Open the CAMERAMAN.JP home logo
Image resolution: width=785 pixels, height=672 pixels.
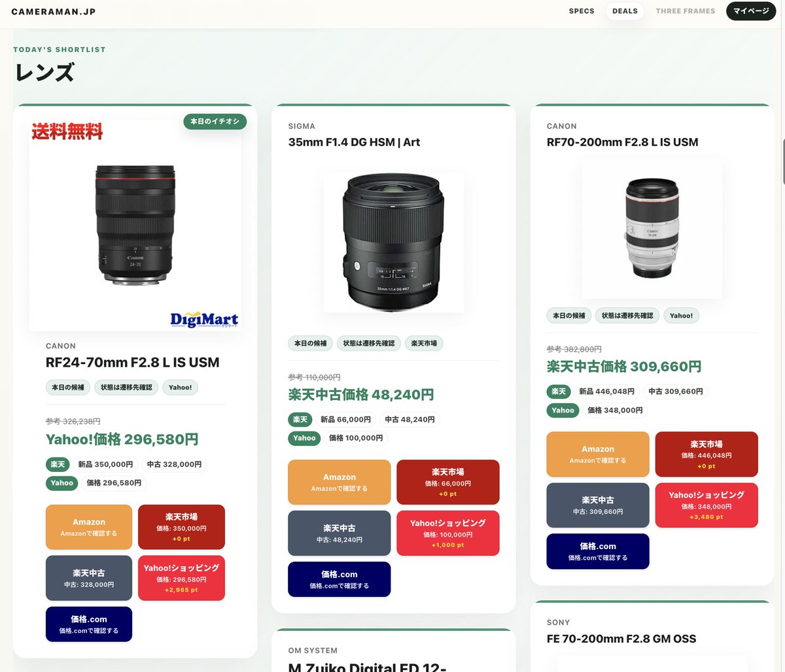coord(54,12)
